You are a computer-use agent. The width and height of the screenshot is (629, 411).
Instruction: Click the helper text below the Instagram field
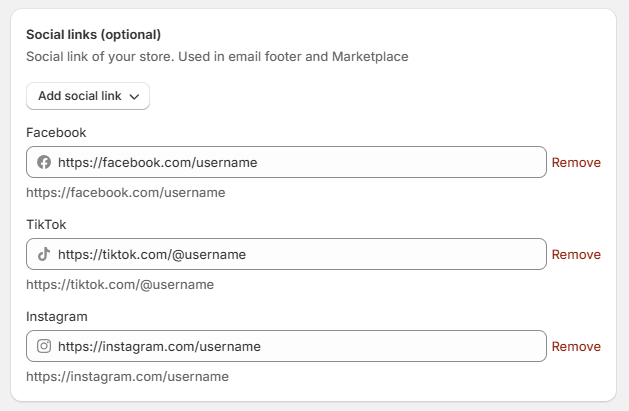(127, 376)
